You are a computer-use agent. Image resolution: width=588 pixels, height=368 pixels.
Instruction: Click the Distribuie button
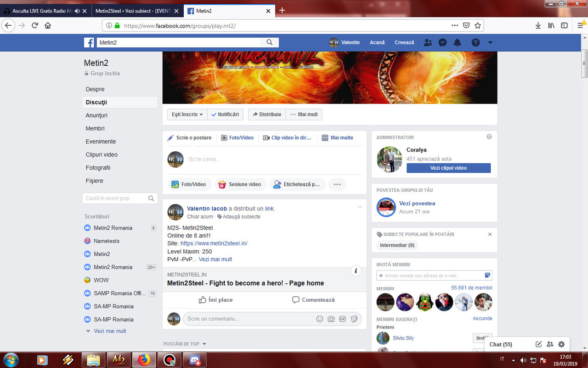point(267,115)
